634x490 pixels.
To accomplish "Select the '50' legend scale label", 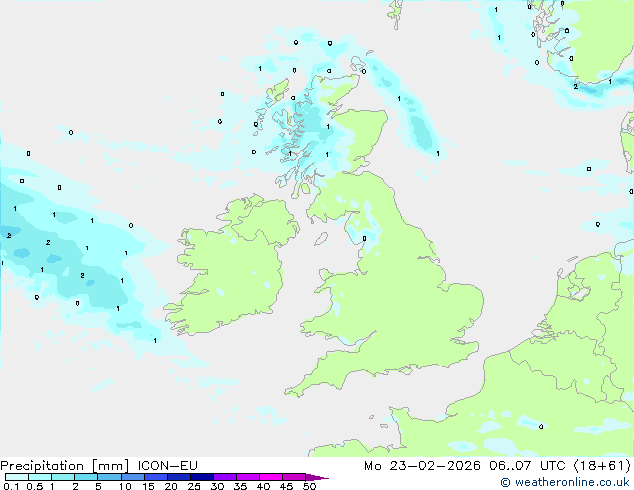I will tap(309, 486).
